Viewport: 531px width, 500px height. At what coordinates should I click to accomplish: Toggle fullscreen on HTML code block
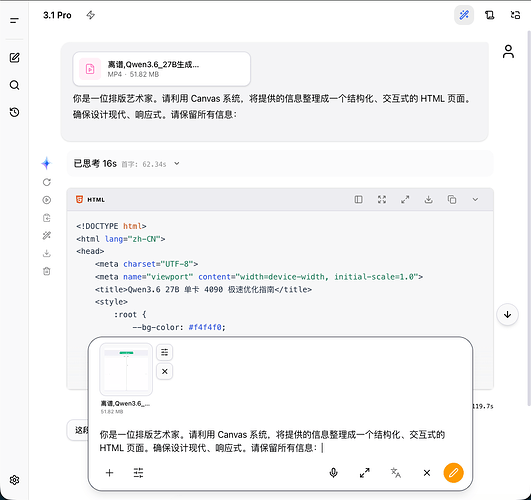coord(382,200)
